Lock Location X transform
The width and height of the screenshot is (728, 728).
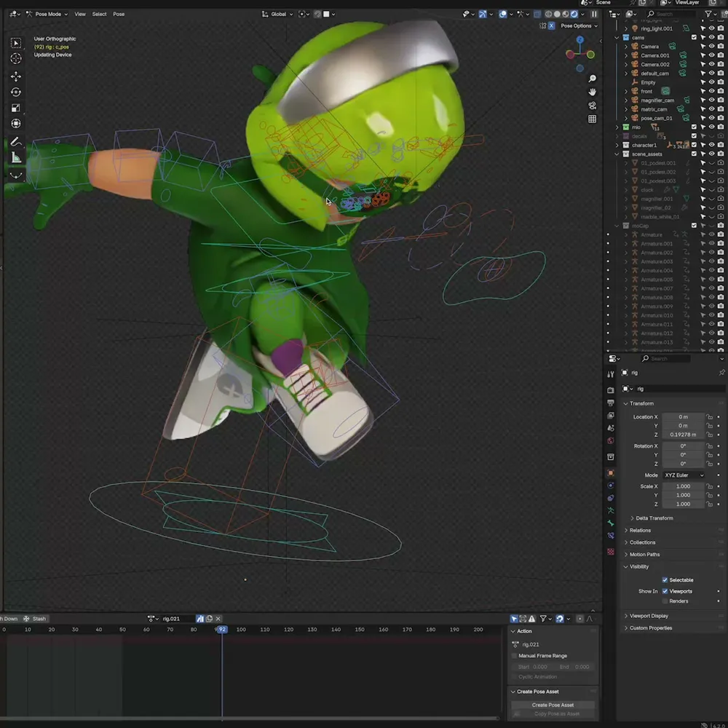(709, 417)
